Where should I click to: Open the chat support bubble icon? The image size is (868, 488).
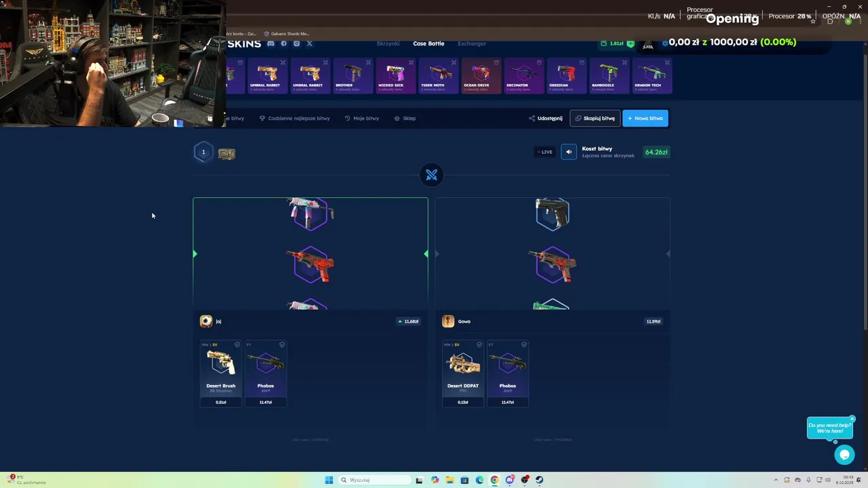844,455
